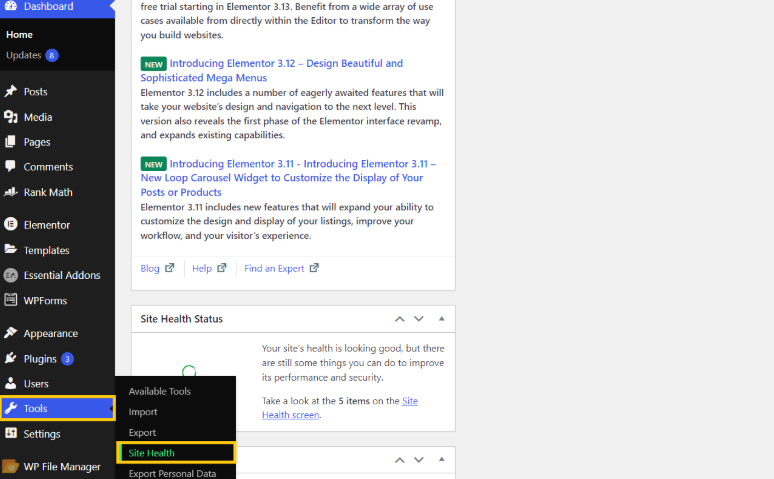The width and height of the screenshot is (774, 479).
Task: Click the Appearance paintbrush icon
Action: click(x=10, y=334)
